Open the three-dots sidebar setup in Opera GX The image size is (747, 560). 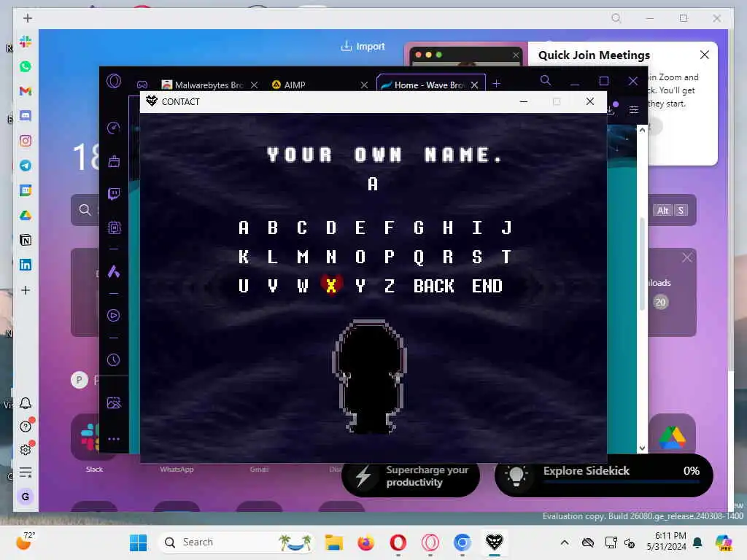[x=113, y=438]
